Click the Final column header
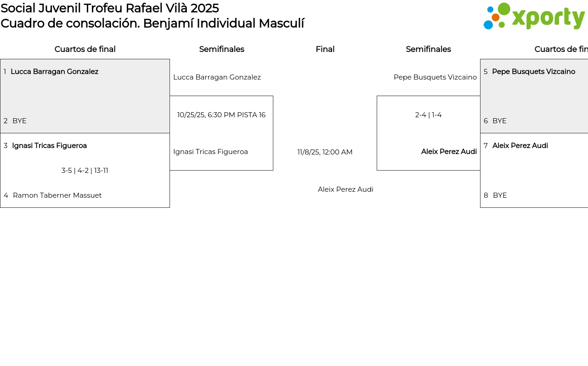This screenshot has height=366, width=588. [325, 49]
